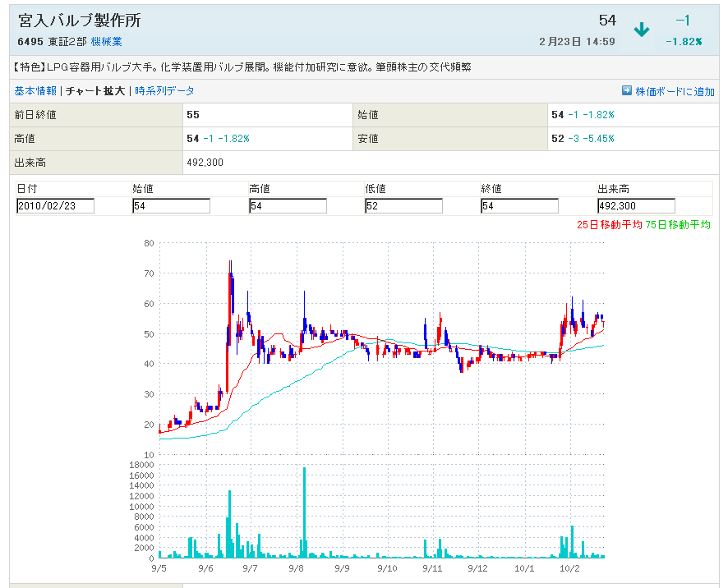Click the 高値 input field
The width and height of the screenshot is (728, 588).
point(288,206)
